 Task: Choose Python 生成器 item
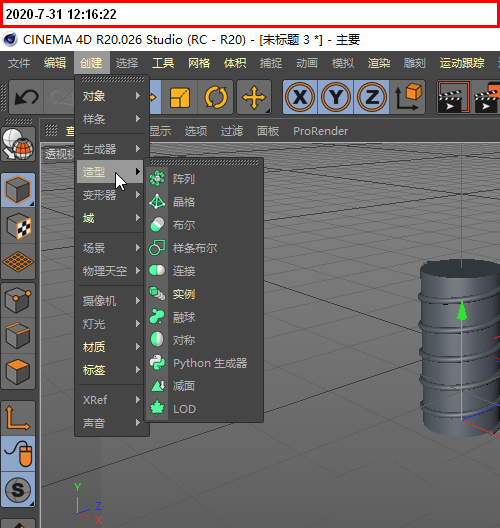coord(204,363)
